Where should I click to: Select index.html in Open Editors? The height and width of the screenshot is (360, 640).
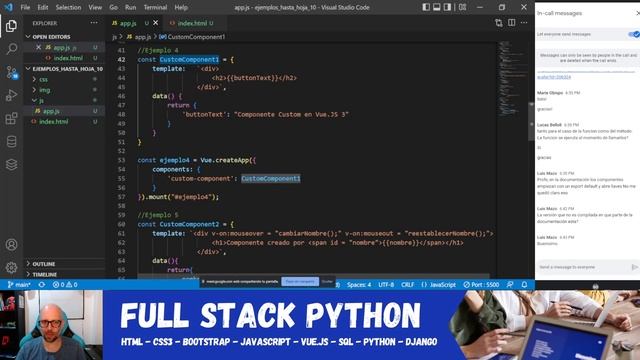pyautogui.click(x=68, y=58)
